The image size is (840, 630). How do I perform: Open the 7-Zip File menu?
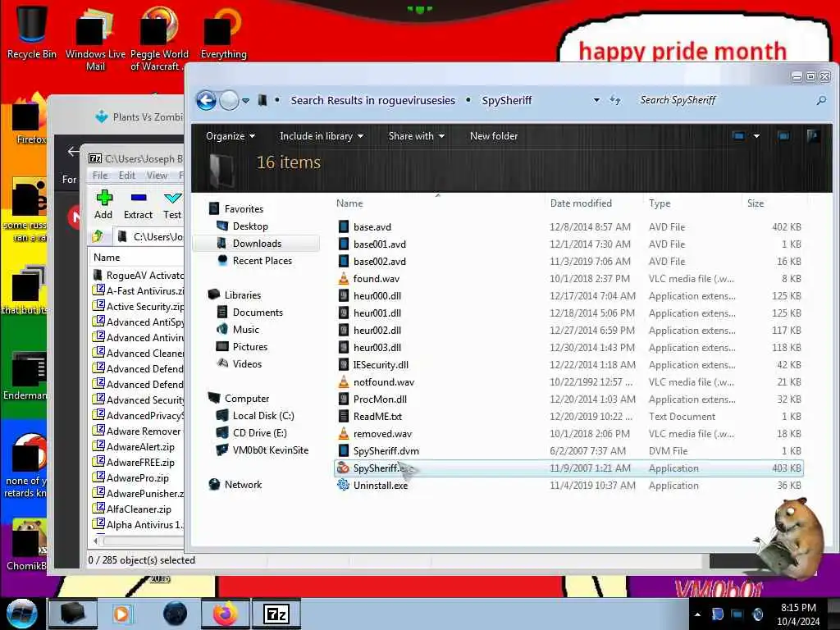[99, 176]
